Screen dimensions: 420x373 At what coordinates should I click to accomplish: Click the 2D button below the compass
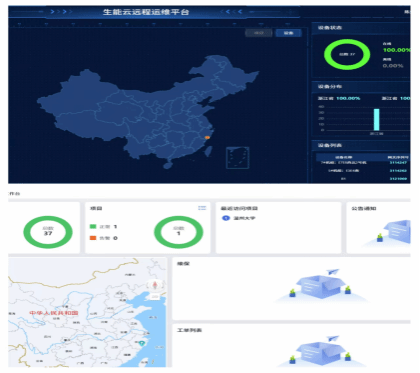coord(155,296)
